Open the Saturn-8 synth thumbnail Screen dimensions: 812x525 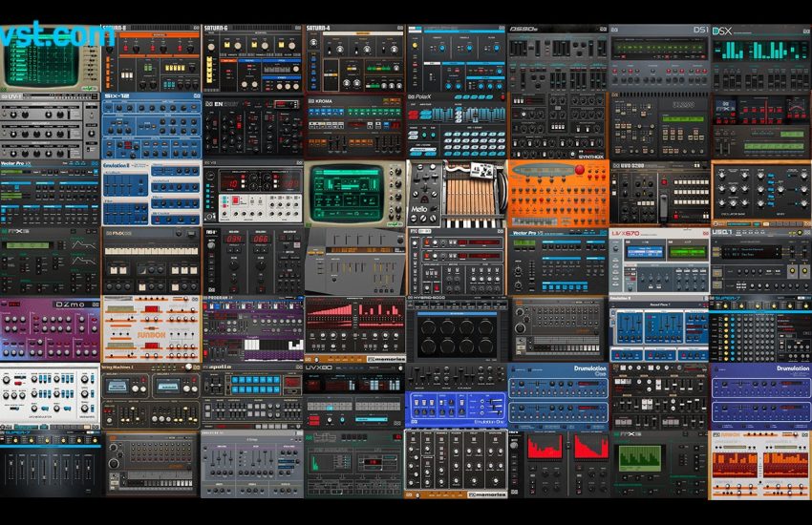coord(151,58)
